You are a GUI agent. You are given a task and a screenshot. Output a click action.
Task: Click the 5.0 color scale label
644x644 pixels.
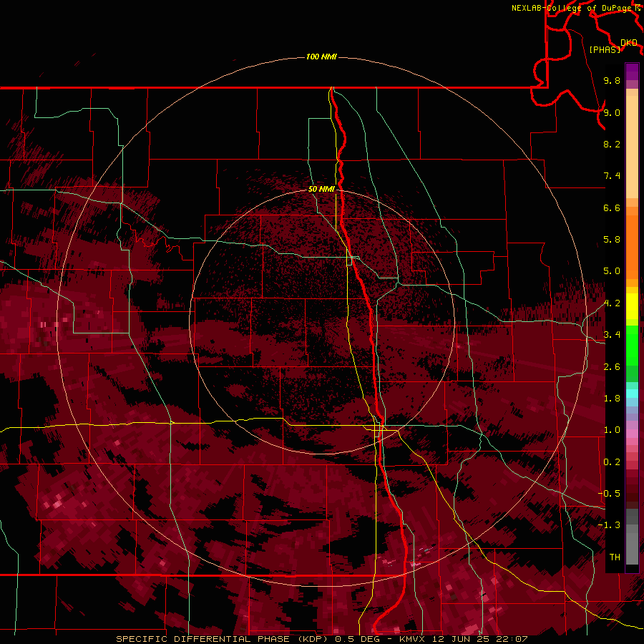tap(612, 271)
